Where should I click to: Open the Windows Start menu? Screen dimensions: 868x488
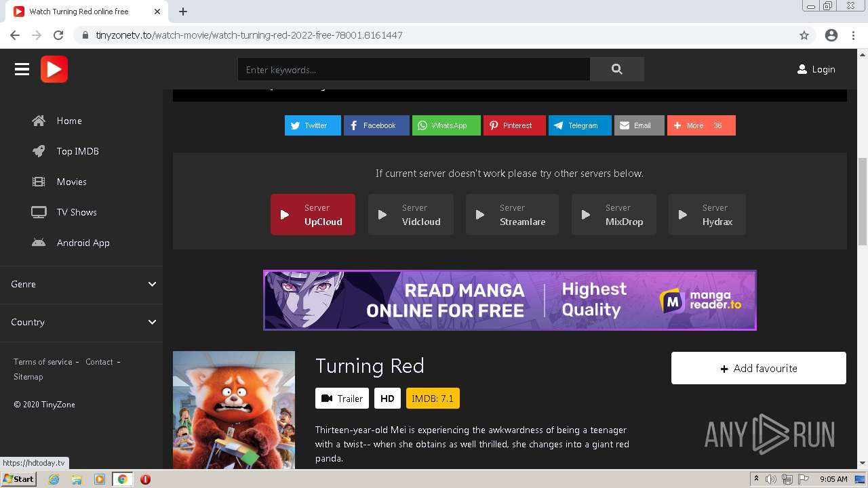19,479
